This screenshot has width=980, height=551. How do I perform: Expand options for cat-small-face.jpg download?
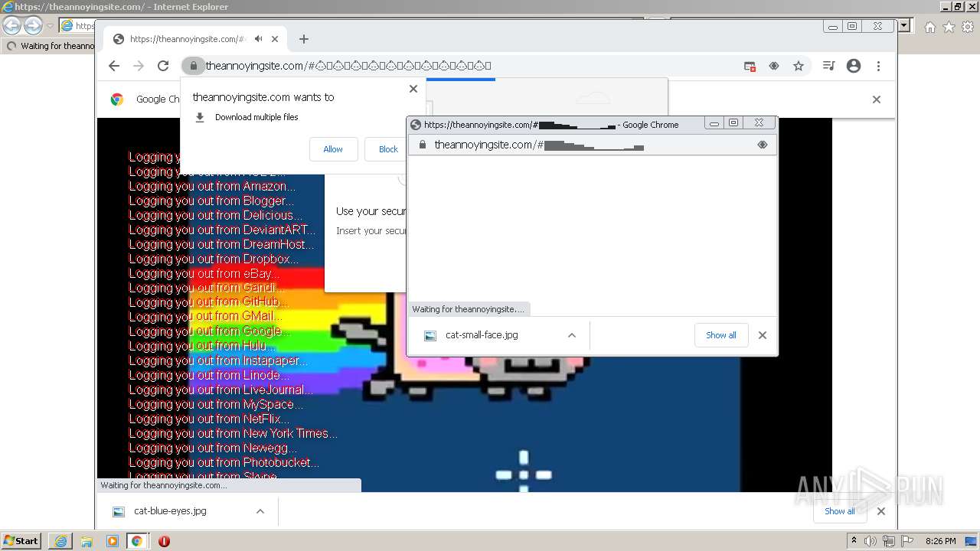coord(571,335)
